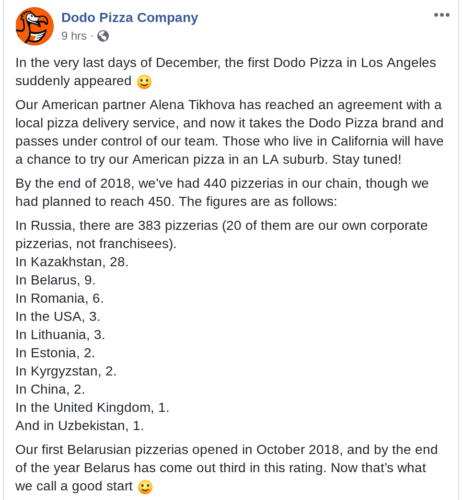Click the smiley emoji after 'suddenly appeared'
The height and width of the screenshot is (500, 463).
[x=144, y=82]
